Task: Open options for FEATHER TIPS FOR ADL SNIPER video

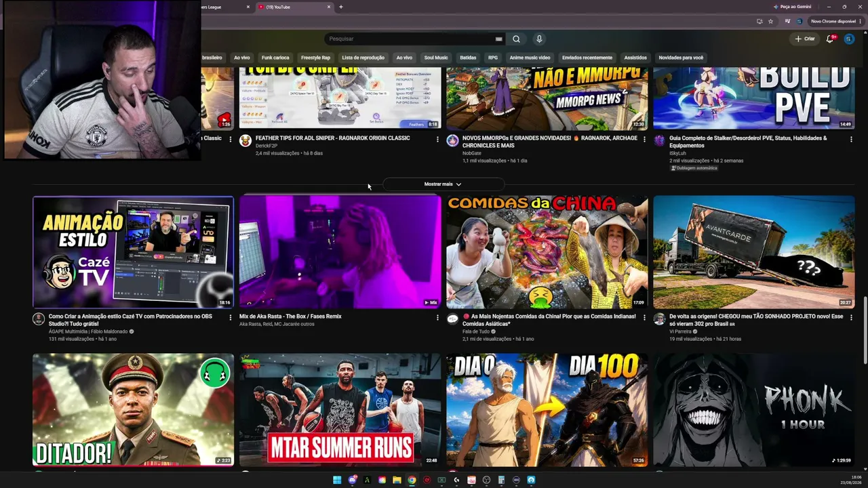Action: [437, 139]
